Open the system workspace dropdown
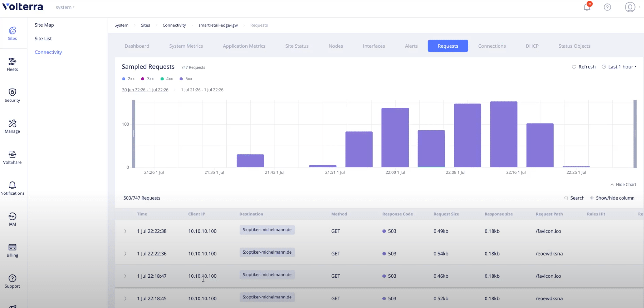Screen dimensions: 644x308 [x=65, y=7]
